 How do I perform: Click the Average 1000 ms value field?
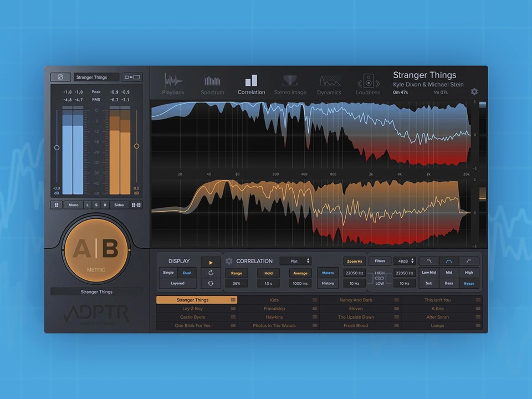pyautogui.click(x=300, y=283)
